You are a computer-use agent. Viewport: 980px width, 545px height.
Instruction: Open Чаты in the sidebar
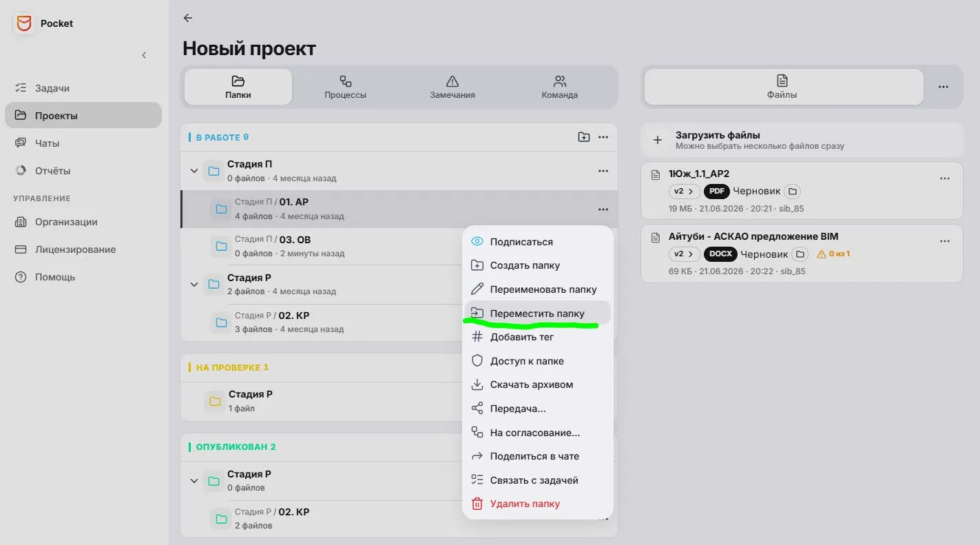83,143
